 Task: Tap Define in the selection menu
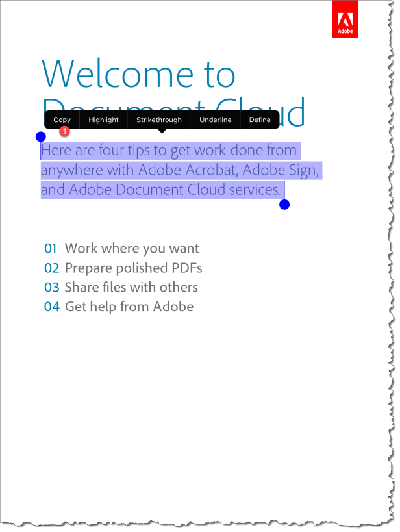click(x=260, y=120)
